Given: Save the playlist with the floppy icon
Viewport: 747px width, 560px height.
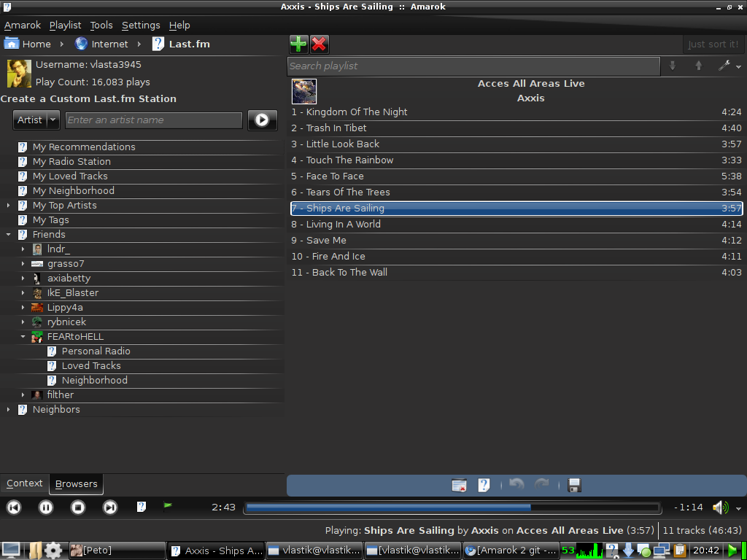Looking at the screenshot, I should point(574,485).
